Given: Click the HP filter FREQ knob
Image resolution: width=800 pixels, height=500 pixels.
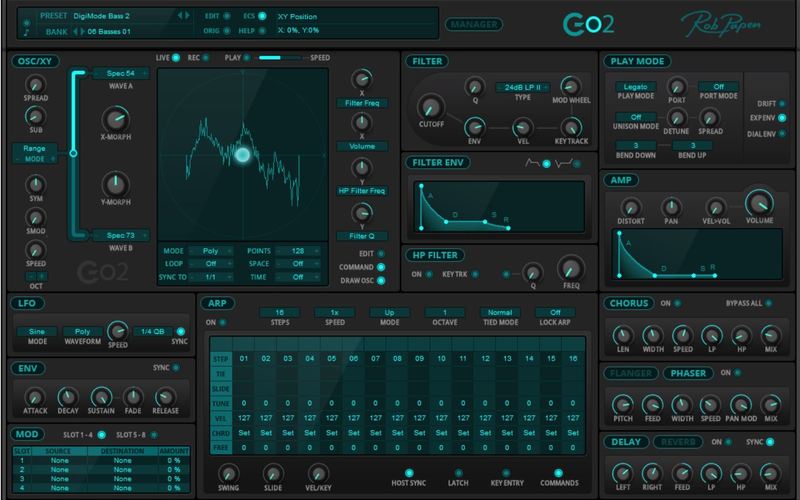Looking at the screenshot, I should (x=570, y=268).
